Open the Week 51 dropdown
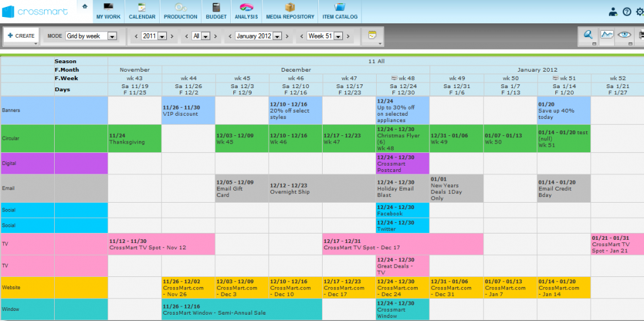 (x=325, y=36)
